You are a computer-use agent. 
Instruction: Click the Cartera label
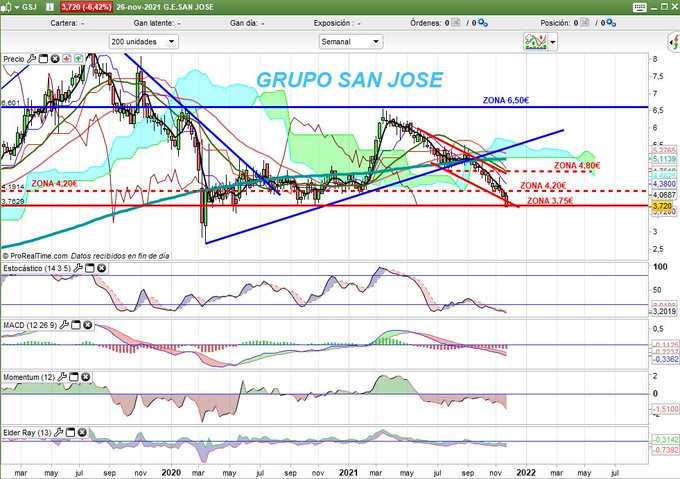coord(64,23)
